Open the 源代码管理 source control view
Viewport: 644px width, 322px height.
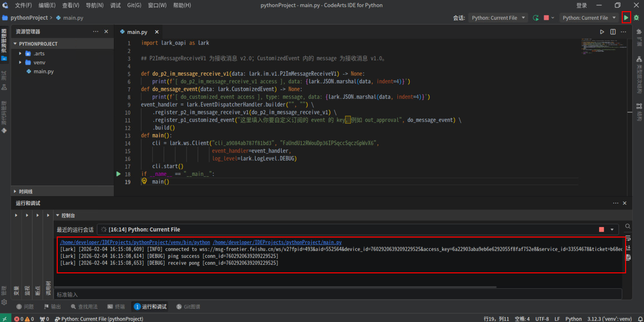tap(4, 117)
